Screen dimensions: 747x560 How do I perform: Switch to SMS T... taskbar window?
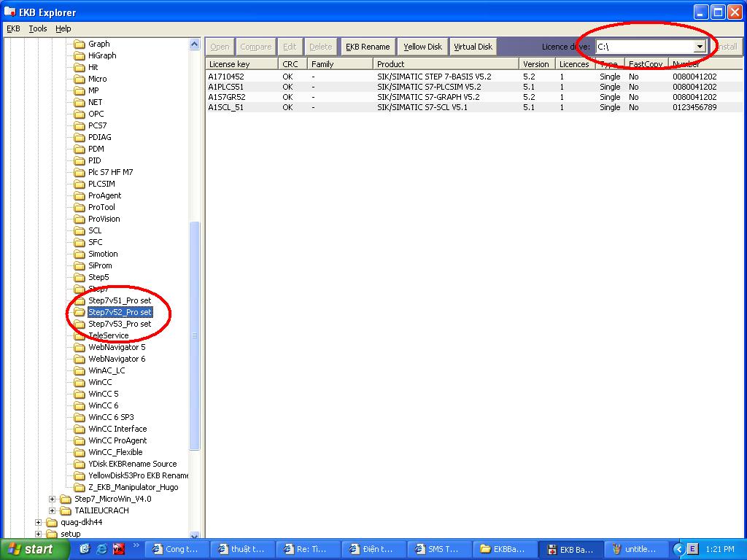tap(439, 549)
